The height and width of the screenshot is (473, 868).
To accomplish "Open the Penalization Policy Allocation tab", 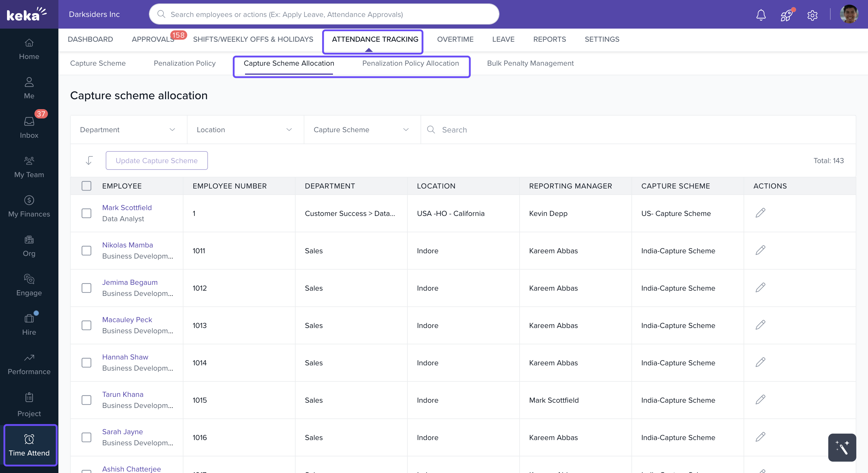I will pyautogui.click(x=410, y=63).
